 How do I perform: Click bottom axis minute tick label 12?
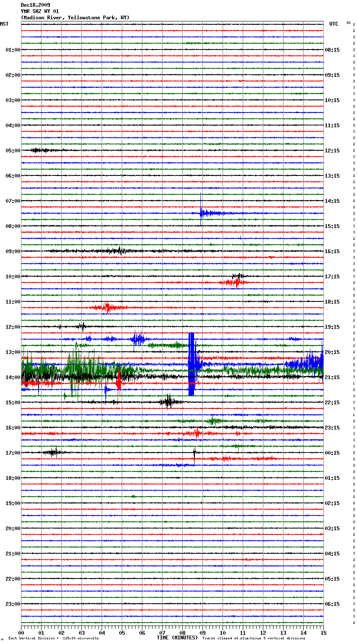pos(263,633)
